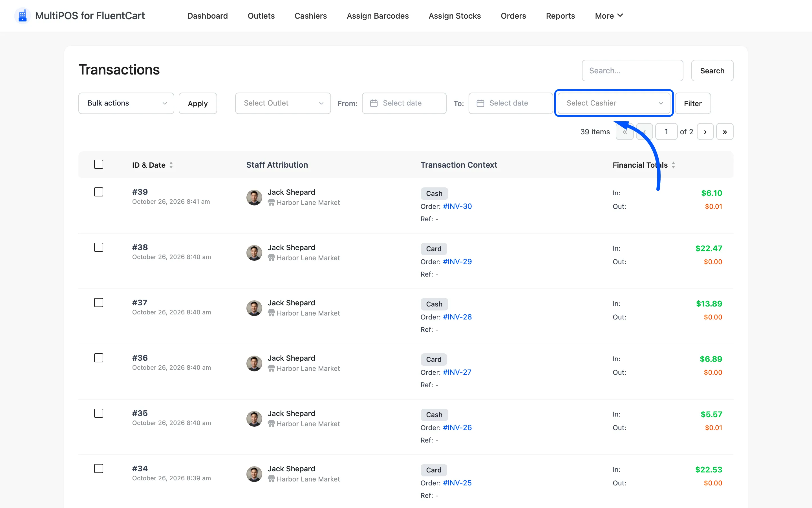Viewport: 812px width, 508px height.
Task: Click the Search button
Action: [x=712, y=71]
